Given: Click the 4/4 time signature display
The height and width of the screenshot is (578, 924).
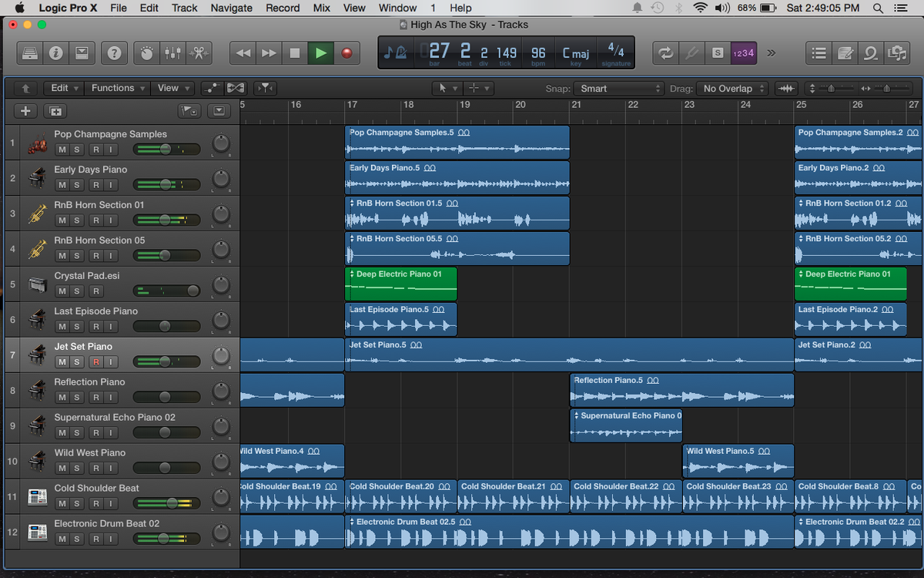Looking at the screenshot, I should 615,52.
